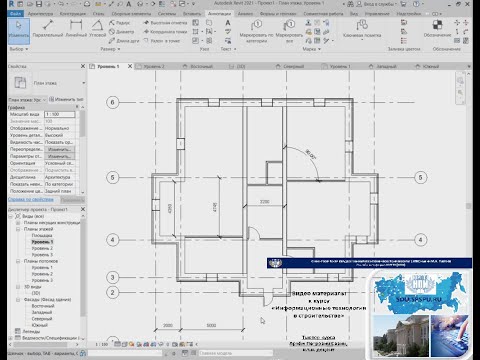Viewport: 480px width, 360px height.
Task: Pick the Параллельный dimension tool
Action: 48,28
